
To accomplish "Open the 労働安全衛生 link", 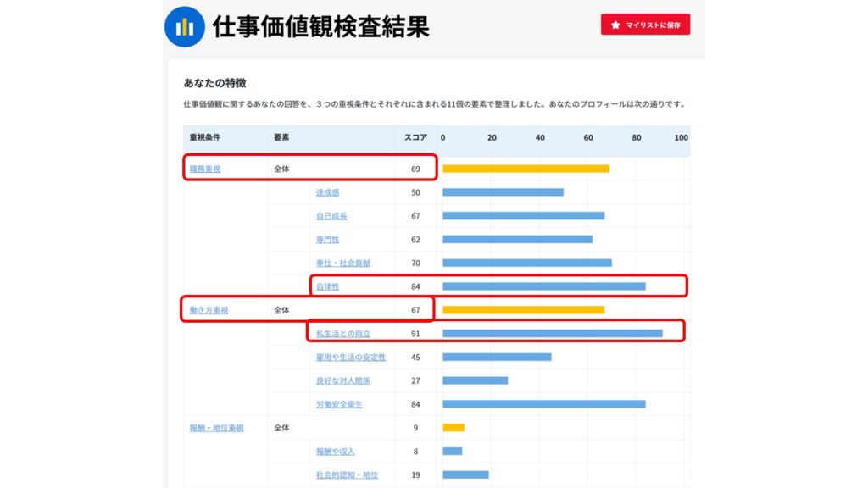I will tap(339, 405).
